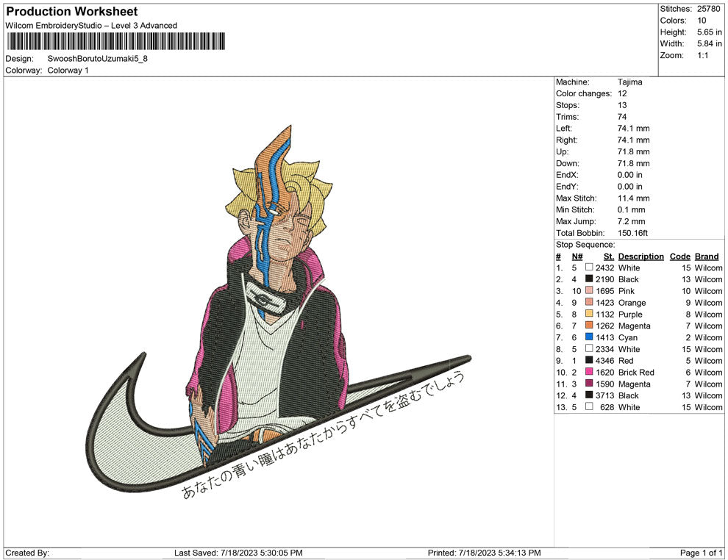Click the Trims value 74
The height and width of the screenshot is (560, 728).
pos(622,117)
